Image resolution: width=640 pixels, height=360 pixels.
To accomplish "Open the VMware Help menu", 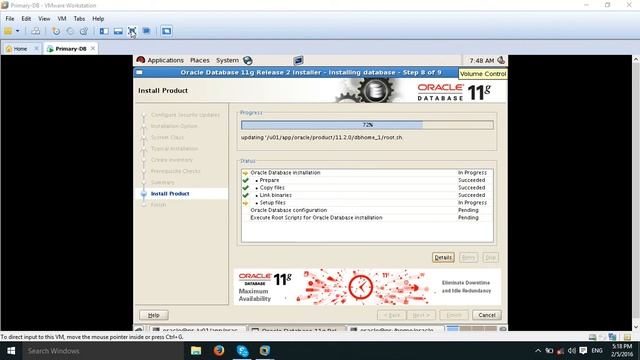I will tap(98, 19).
